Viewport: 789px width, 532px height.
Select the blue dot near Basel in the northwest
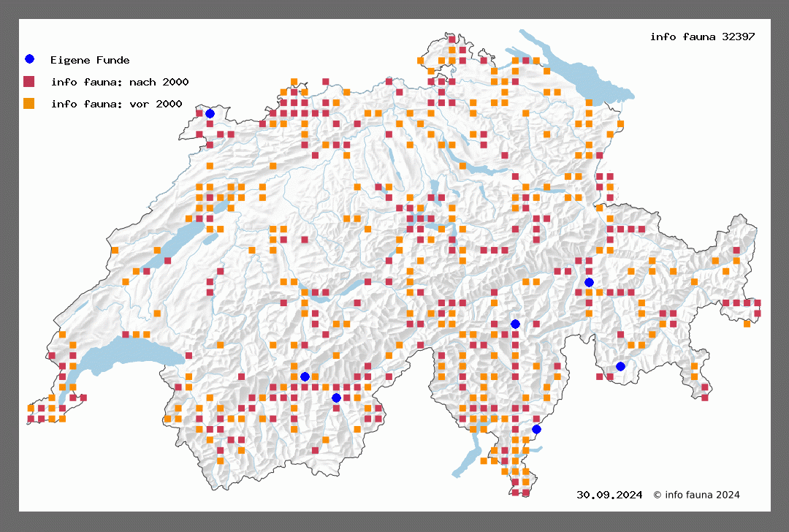tap(210, 113)
